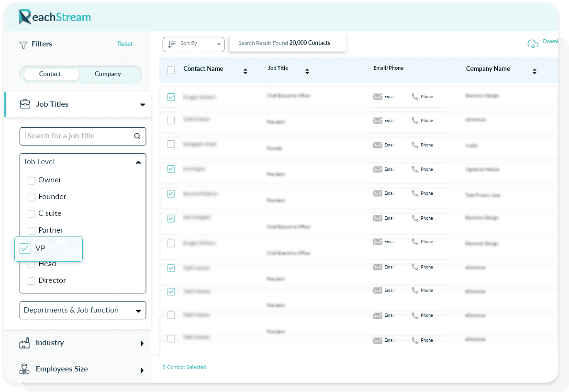The height and width of the screenshot is (392, 569).
Task: Reset all active filters
Action: 125,44
